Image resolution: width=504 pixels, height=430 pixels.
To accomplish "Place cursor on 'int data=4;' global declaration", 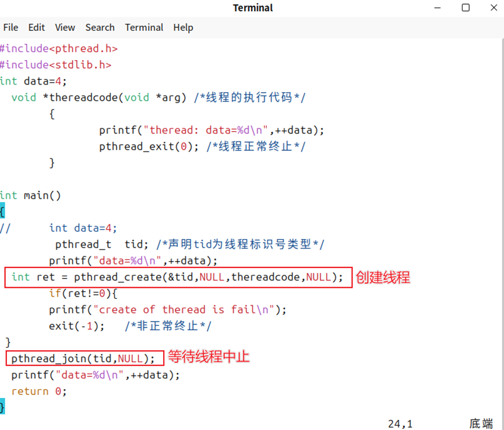I will coord(33,82).
